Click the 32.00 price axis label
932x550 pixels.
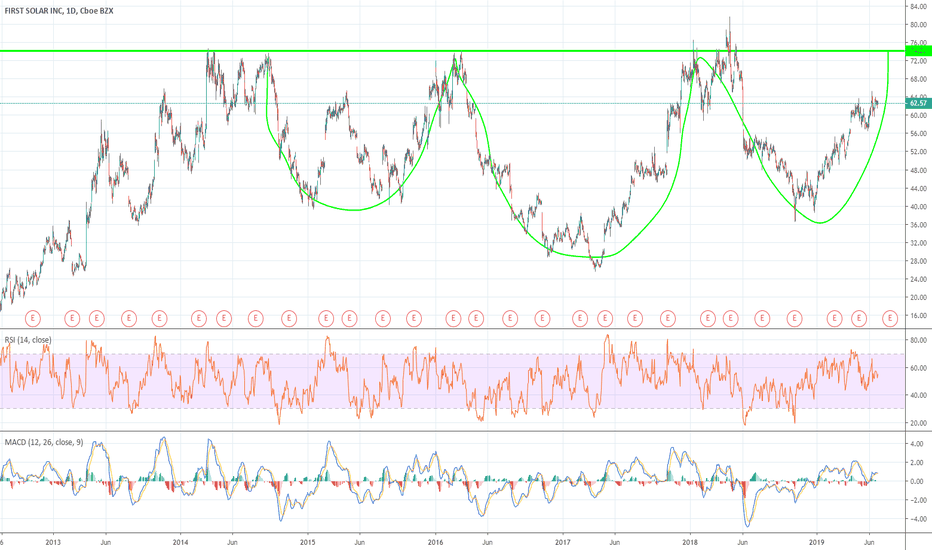(x=918, y=243)
